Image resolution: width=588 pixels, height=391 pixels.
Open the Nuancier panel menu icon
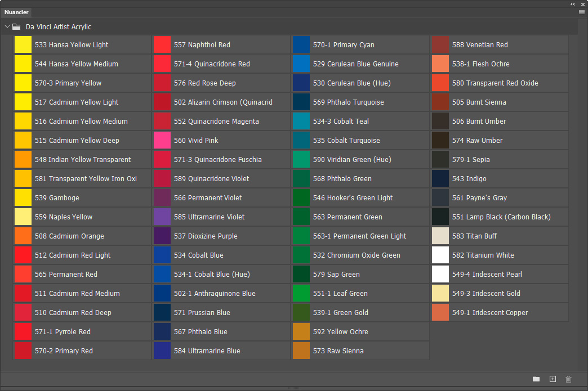582,12
